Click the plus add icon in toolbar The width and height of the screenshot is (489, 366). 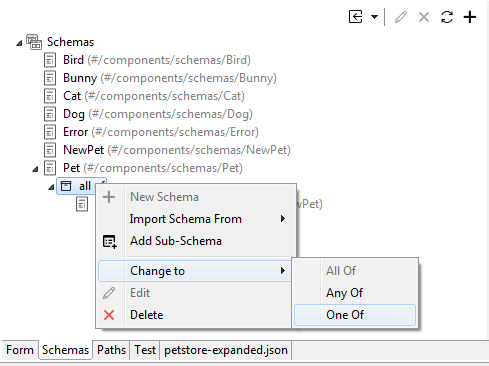(470, 17)
